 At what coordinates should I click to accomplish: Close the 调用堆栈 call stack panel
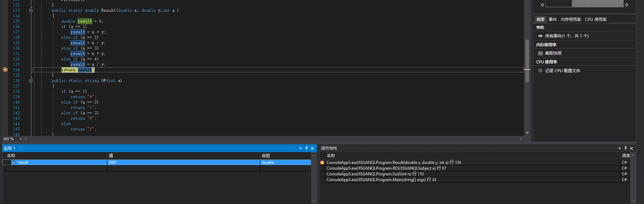(x=632, y=148)
